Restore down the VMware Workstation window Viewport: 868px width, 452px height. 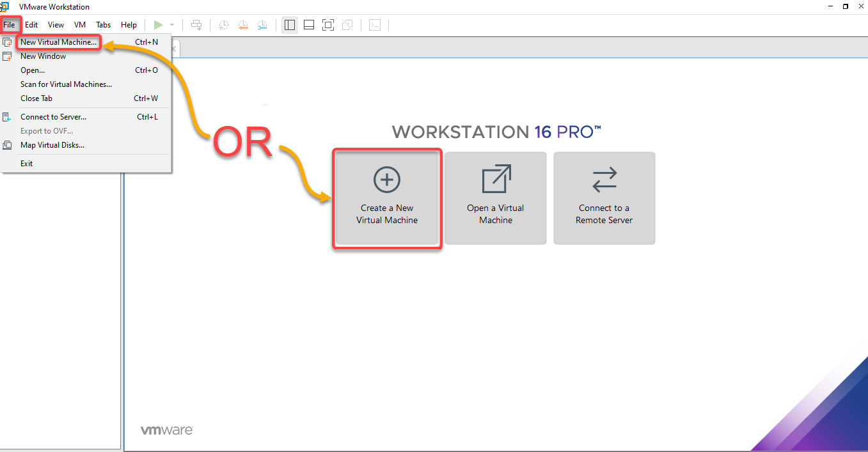tap(846, 7)
